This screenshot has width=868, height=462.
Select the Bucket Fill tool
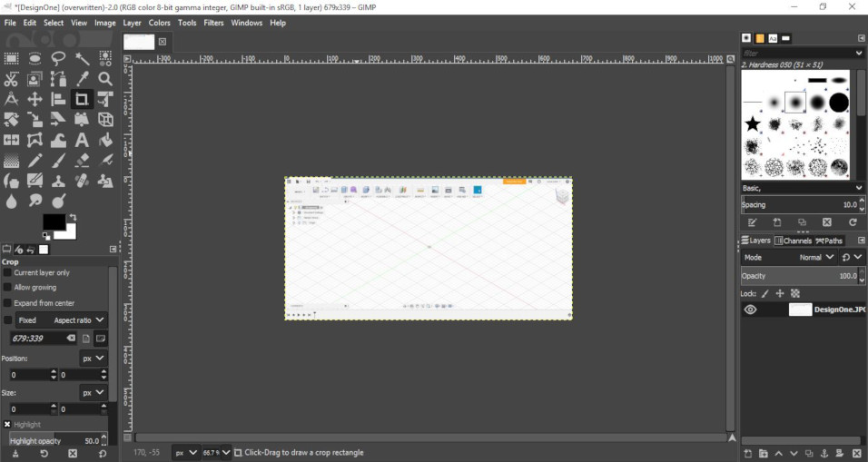pyautogui.click(x=105, y=140)
